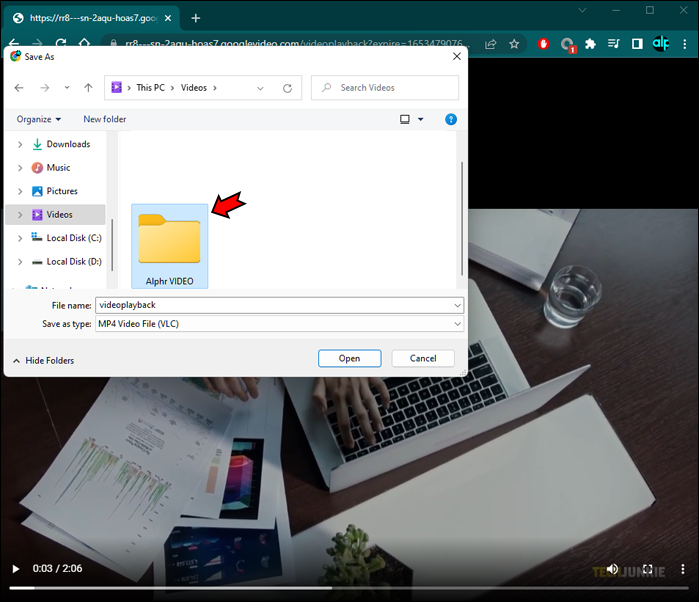
Task: Go to browser home page
Action: point(84,43)
